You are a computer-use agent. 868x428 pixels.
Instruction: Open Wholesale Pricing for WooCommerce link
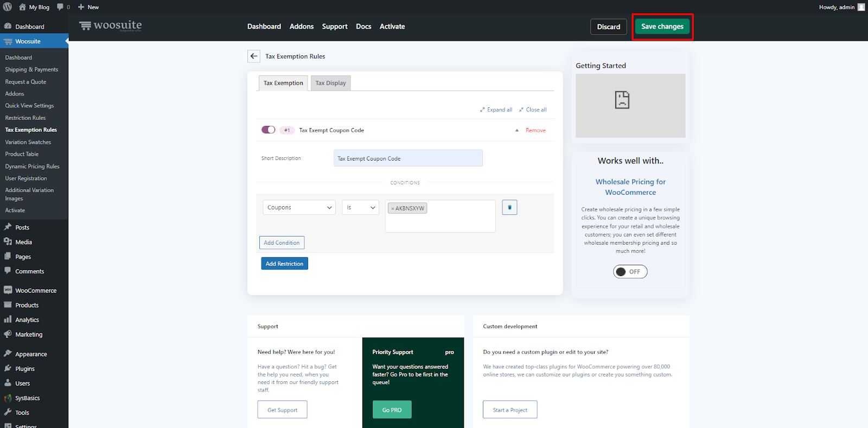pyautogui.click(x=630, y=187)
